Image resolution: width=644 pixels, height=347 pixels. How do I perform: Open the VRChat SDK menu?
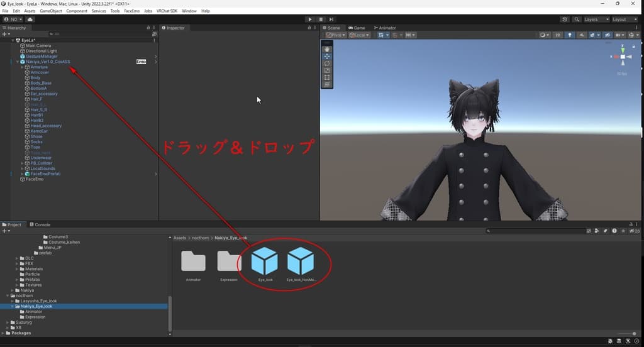167,11
